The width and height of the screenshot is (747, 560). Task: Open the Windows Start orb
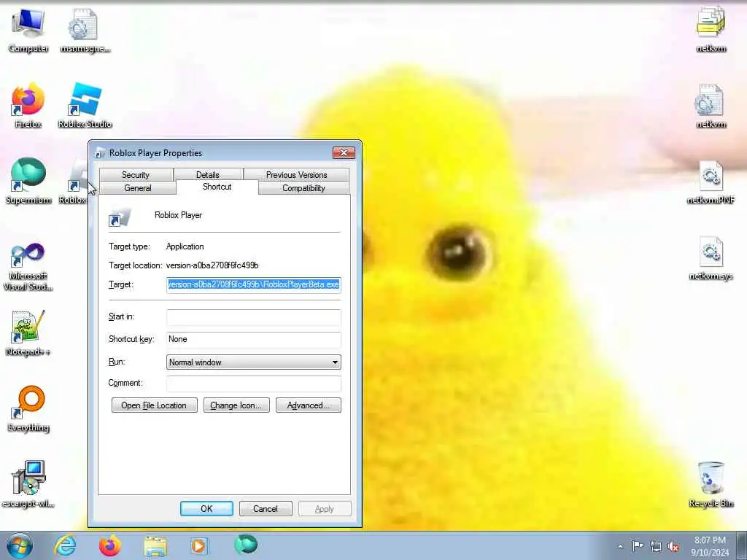20,545
